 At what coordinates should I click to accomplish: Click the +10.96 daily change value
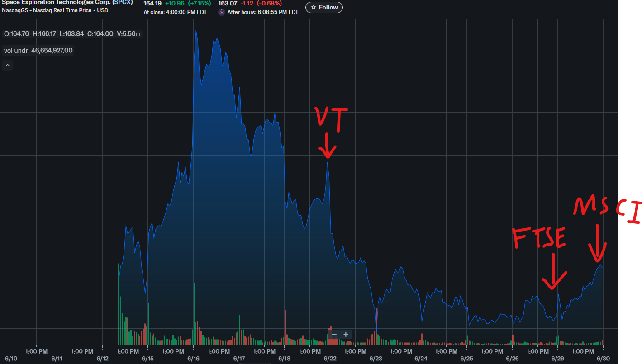[x=174, y=3]
